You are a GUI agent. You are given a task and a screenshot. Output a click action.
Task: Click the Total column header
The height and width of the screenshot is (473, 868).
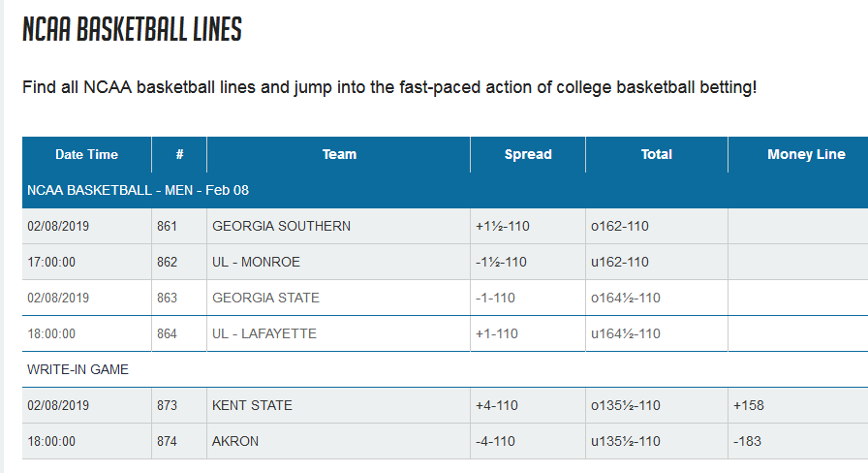point(656,154)
